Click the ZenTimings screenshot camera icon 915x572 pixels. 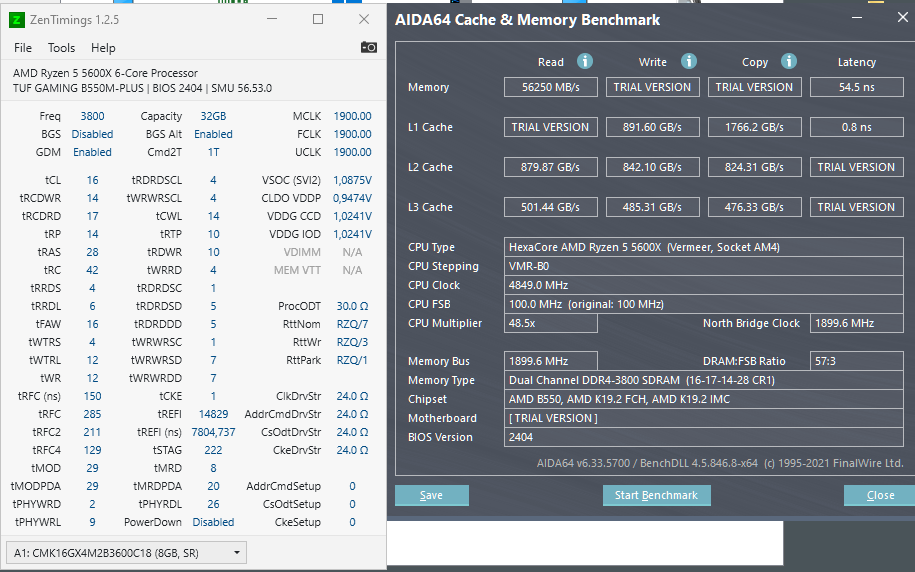pos(369,47)
